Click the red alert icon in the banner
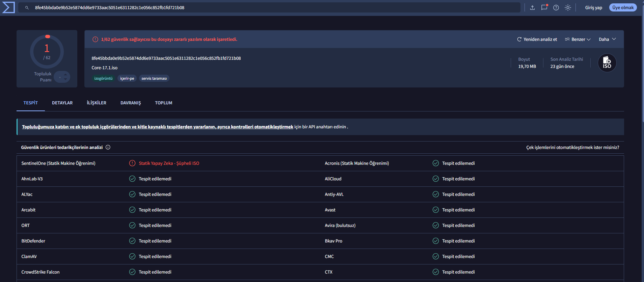 click(x=95, y=40)
